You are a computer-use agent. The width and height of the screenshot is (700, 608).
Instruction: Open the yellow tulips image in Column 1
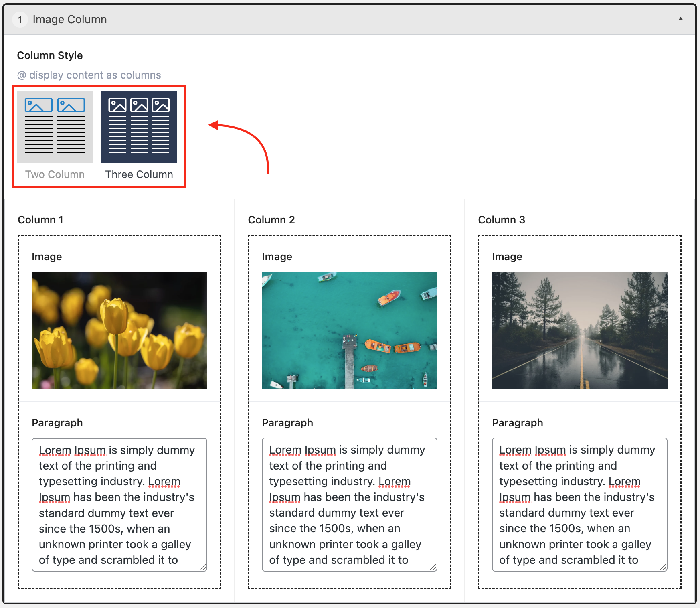pyautogui.click(x=119, y=330)
